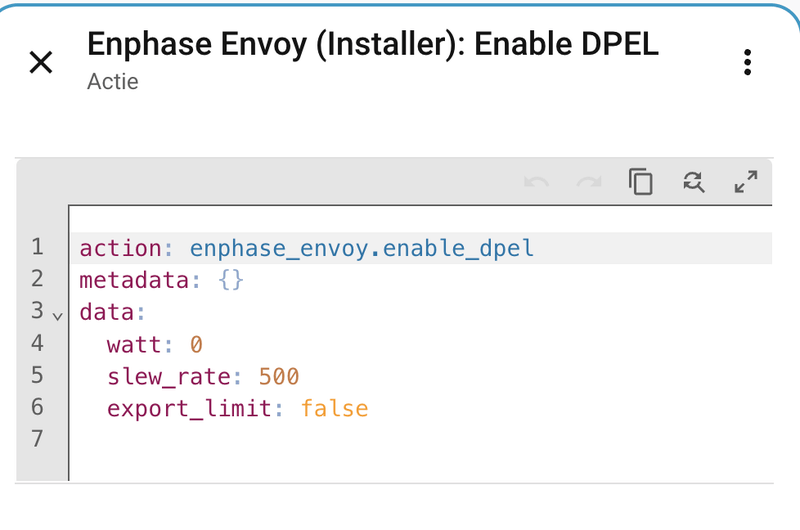Viewport: 800px width, 530px height.
Task: Click the watt value 0
Action: pyautogui.click(x=196, y=344)
